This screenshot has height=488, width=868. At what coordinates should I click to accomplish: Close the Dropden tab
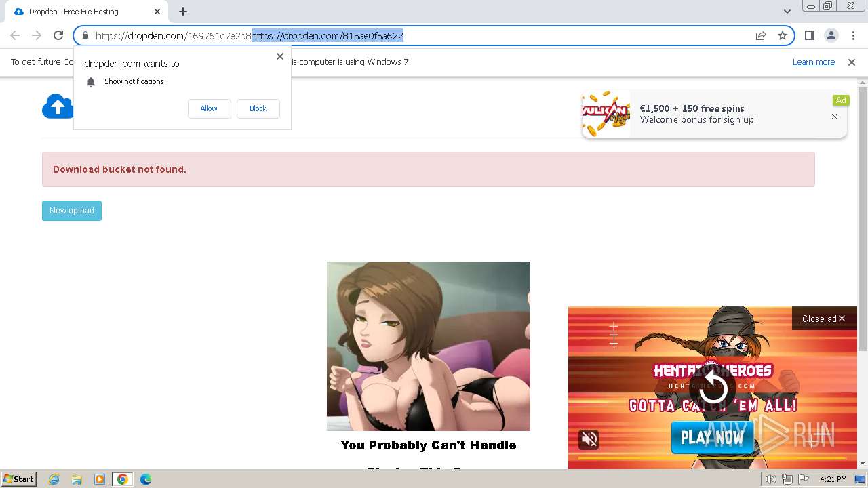pos(157,12)
